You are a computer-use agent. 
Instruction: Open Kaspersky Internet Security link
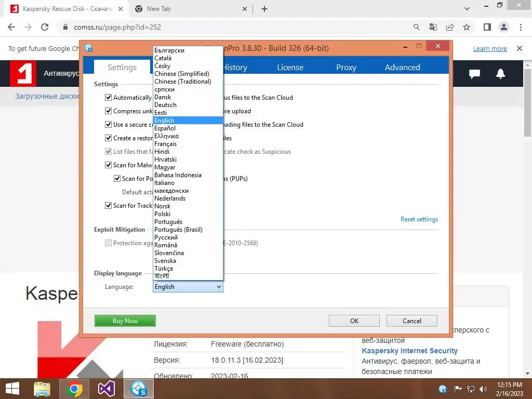pos(409,351)
